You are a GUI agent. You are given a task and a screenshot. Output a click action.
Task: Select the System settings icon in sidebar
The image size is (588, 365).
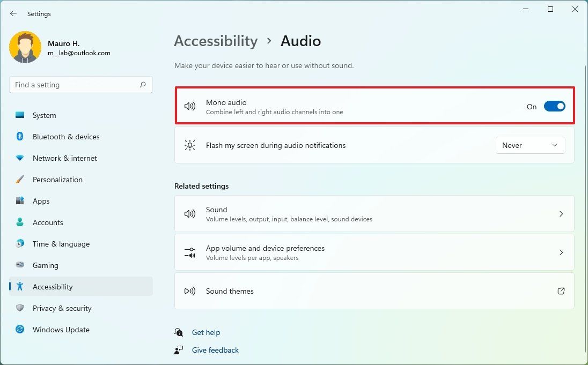click(19, 115)
